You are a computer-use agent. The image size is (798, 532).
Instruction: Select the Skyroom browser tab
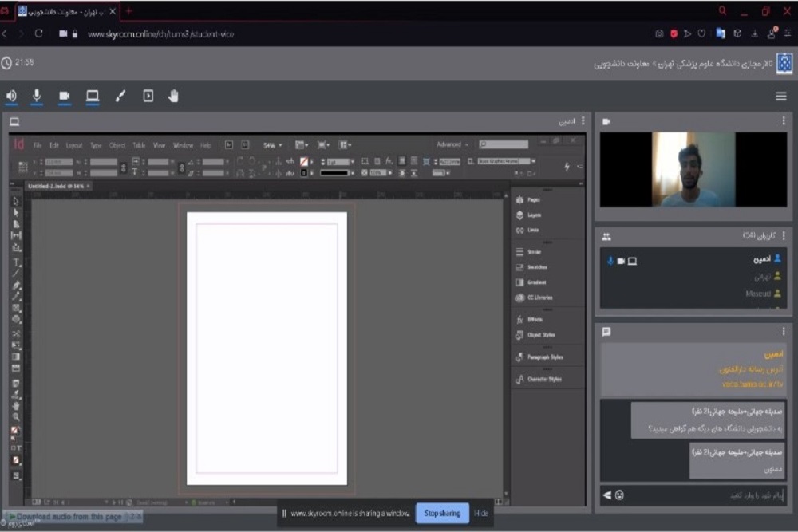point(66,11)
